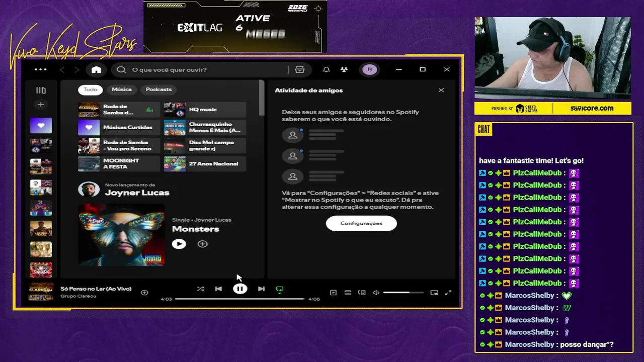Click the savicore.com label
The height and width of the screenshot is (362, 644).
click(592, 108)
